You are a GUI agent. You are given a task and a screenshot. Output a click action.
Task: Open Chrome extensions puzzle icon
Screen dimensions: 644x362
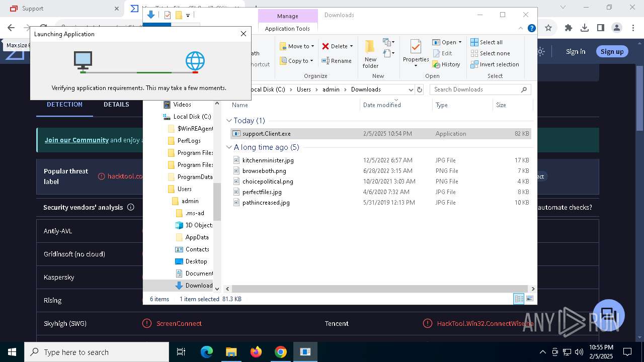tap(569, 28)
